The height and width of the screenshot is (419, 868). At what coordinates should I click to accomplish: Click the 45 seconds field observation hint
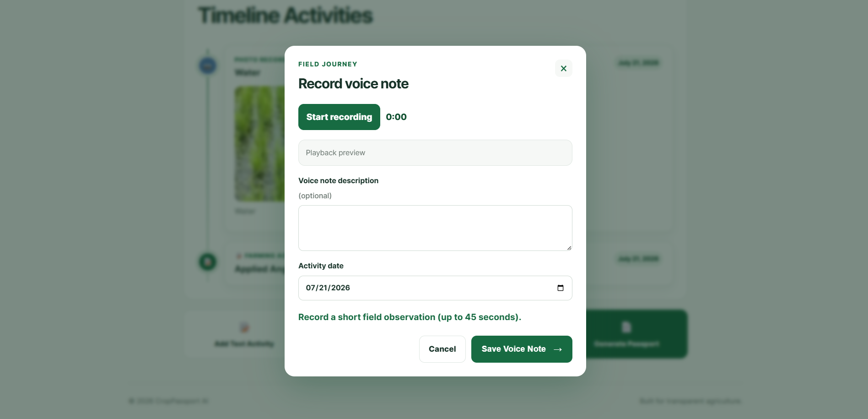point(410,317)
